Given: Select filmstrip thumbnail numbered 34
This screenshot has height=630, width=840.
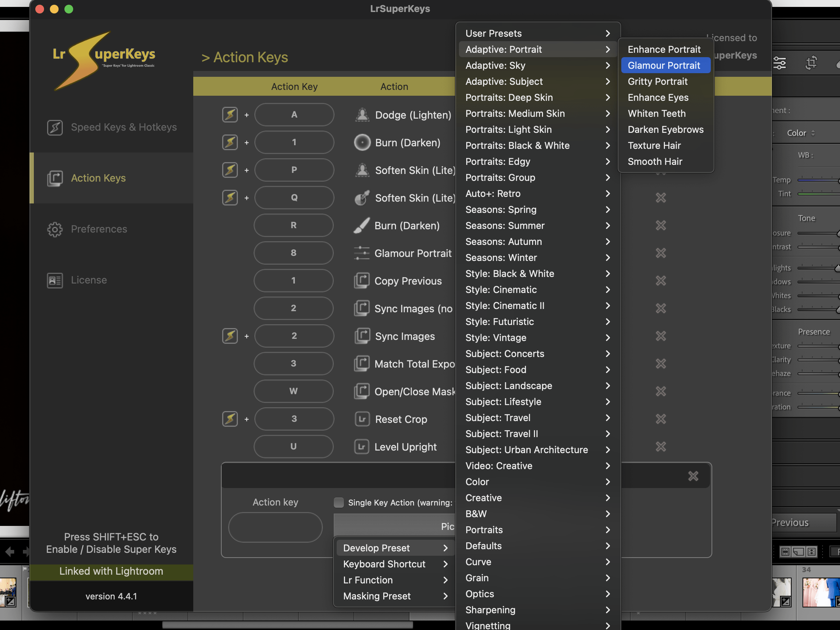Looking at the screenshot, I should click(820, 592).
